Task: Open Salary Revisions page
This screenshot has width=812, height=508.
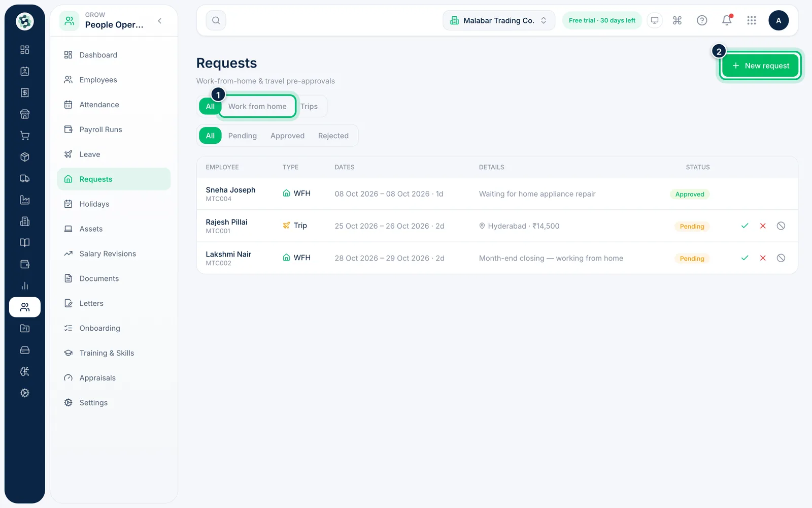Action: click(x=114, y=253)
